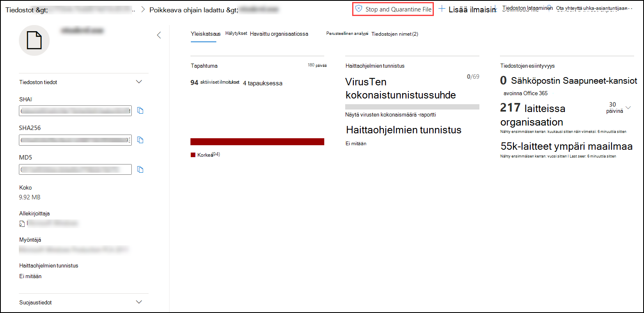
Task: Collapse the Tiedoston tiedot section
Action: (139, 82)
